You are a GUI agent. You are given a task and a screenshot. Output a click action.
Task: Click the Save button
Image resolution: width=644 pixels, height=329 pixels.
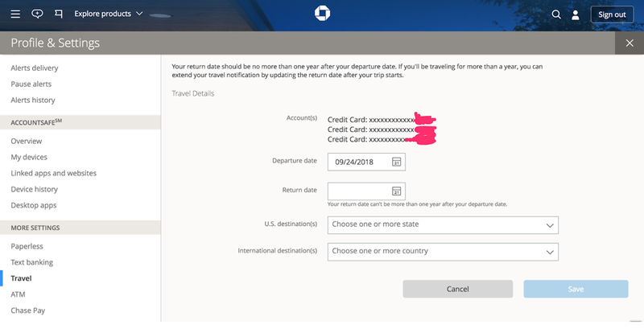tap(576, 289)
